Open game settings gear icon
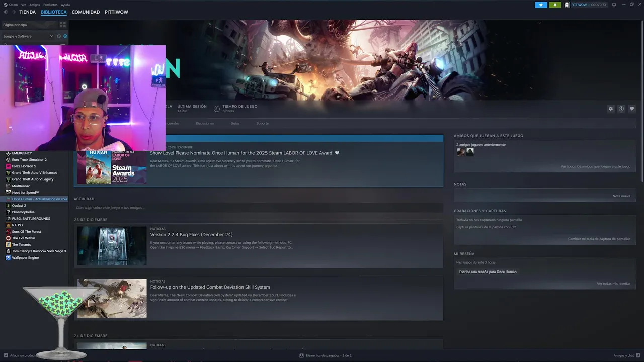The image size is (644, 362). click(611, 109)
